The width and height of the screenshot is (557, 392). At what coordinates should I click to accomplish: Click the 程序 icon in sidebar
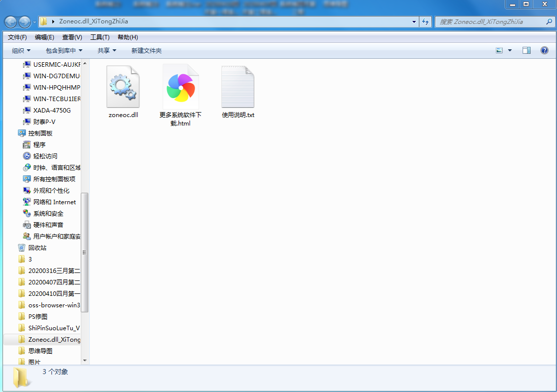tap(26, 145)
